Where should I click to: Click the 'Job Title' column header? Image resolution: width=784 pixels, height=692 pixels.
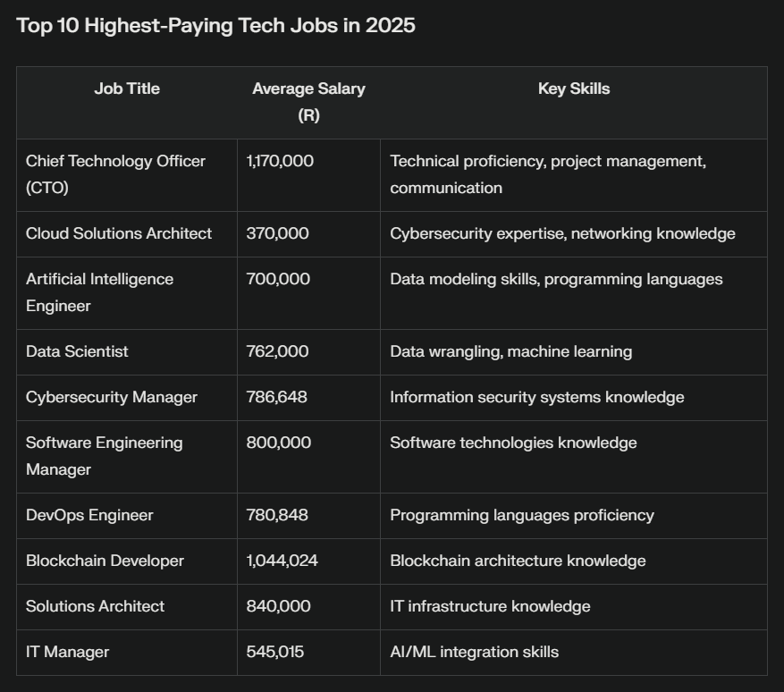[127, 89]
